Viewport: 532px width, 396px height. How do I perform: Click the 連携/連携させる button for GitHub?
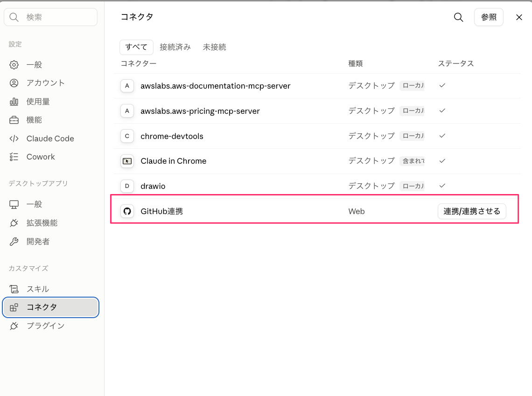(472, 211)
